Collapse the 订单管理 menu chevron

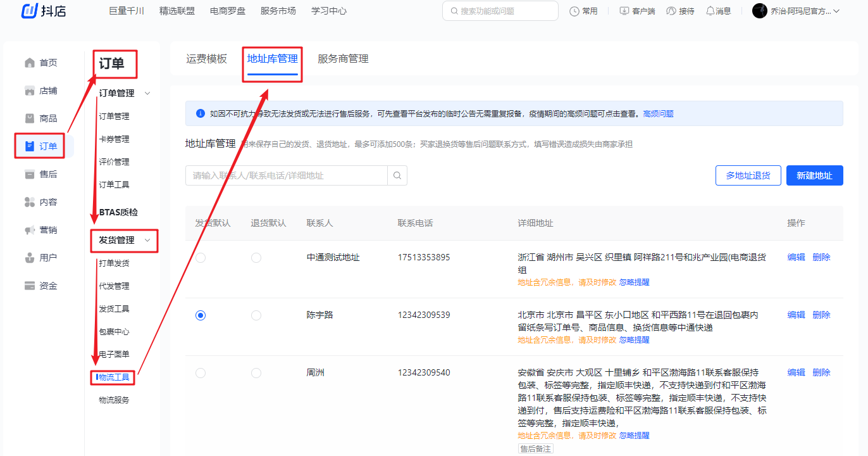pos(147,93)
